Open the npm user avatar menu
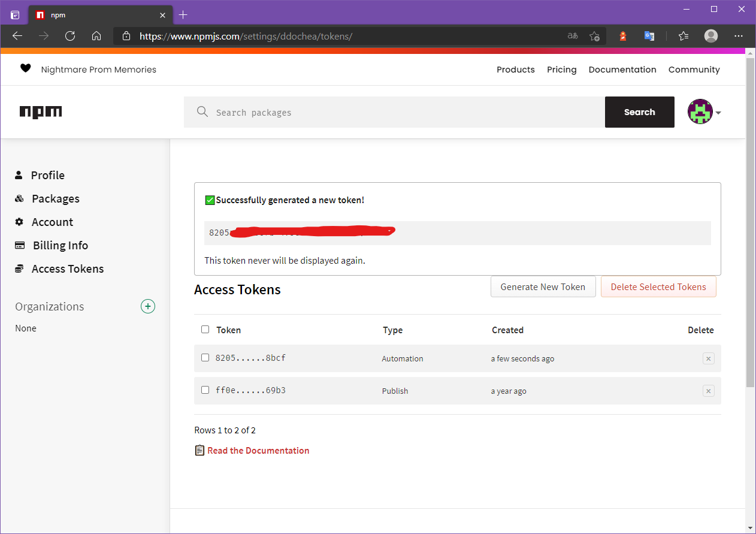The image size is (756, 534). [x=704, y=112]
